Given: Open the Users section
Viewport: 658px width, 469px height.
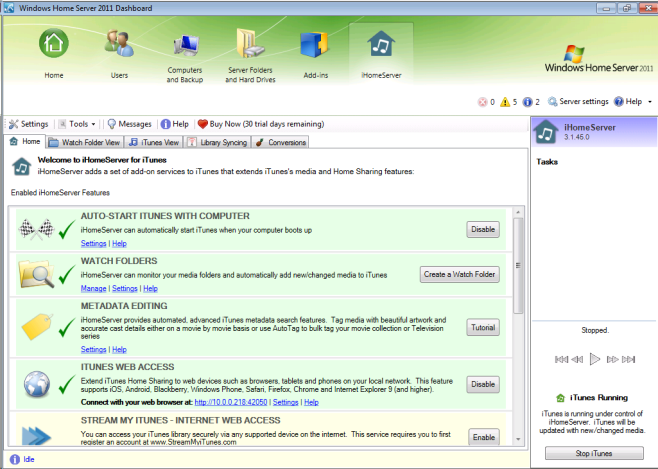Looking at the screenshot, I should point(119,53).
